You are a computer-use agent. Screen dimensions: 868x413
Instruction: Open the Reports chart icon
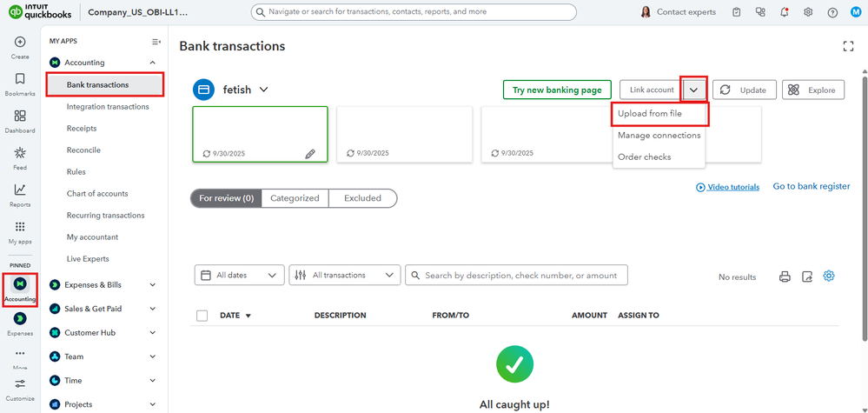click(x=20, y=190)
